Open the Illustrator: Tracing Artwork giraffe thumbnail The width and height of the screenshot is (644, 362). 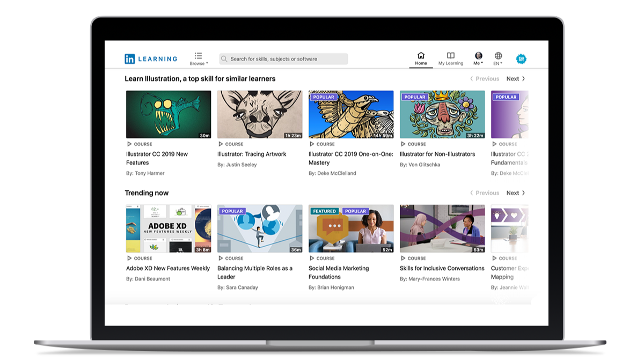point(260,114)
